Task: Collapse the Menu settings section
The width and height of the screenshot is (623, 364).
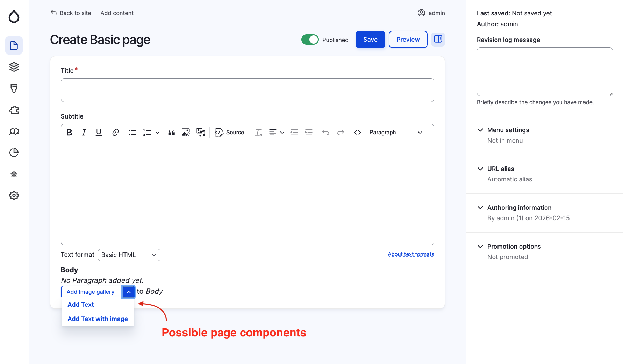Action: click(x=508, y=130)
